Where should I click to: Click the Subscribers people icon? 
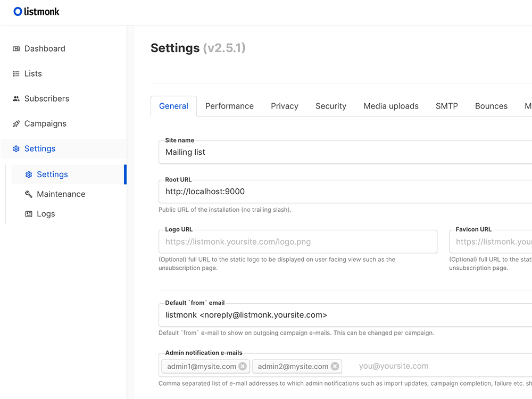point(16,99)
